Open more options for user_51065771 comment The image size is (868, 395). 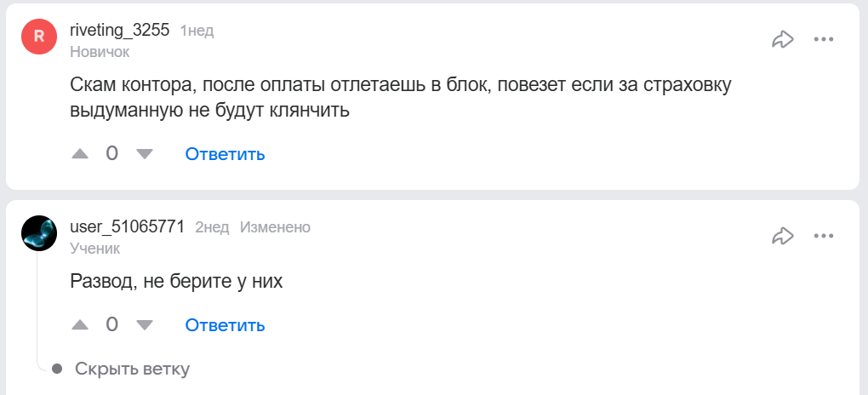pyautogui.click(x=823, y=236)
